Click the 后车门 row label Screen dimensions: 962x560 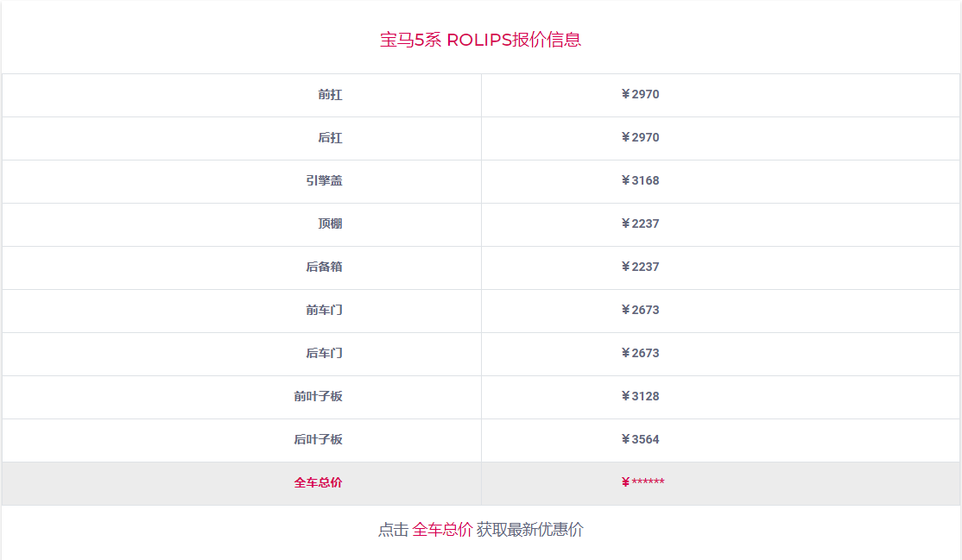324,354
